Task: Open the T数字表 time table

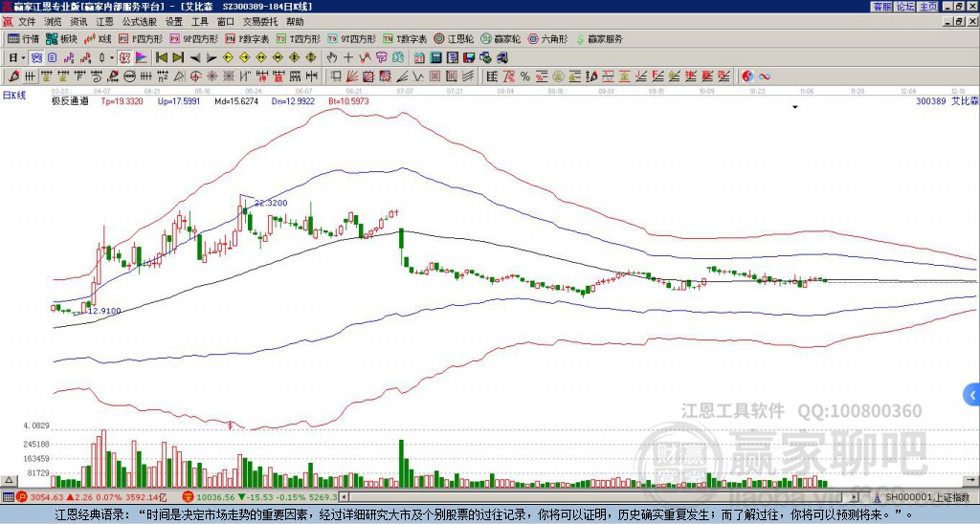Action: click(405, 38)
